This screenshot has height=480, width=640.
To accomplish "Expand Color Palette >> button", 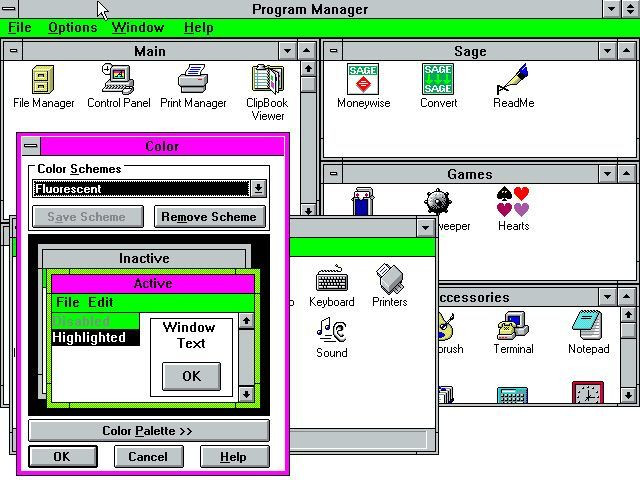I will 149,431.
